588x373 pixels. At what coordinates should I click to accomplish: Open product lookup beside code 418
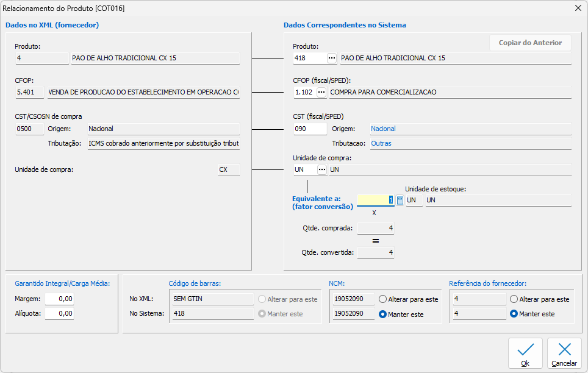tap(332, 58)
